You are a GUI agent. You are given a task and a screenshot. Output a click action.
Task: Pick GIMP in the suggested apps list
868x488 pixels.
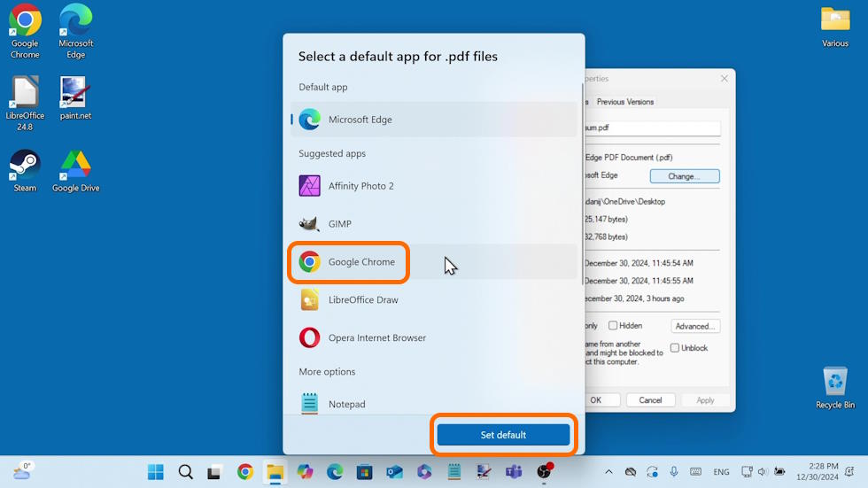433,224
